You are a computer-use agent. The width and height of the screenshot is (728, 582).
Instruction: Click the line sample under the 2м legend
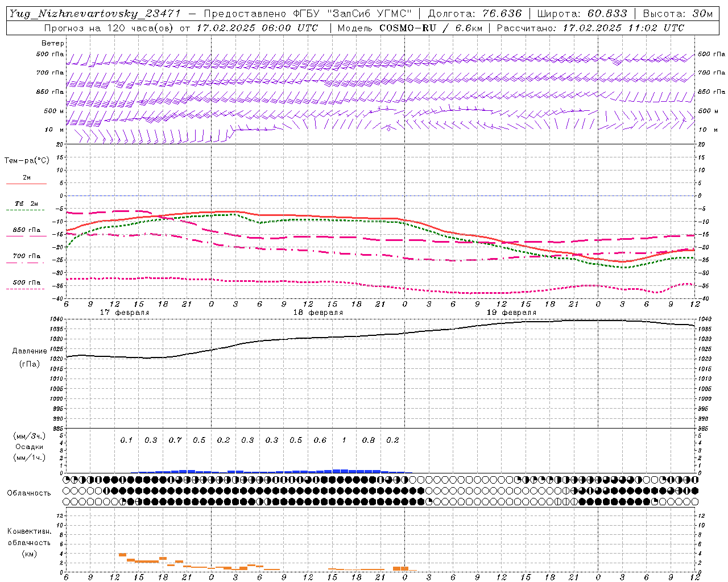pyautogui.click(x=26, y=184)
